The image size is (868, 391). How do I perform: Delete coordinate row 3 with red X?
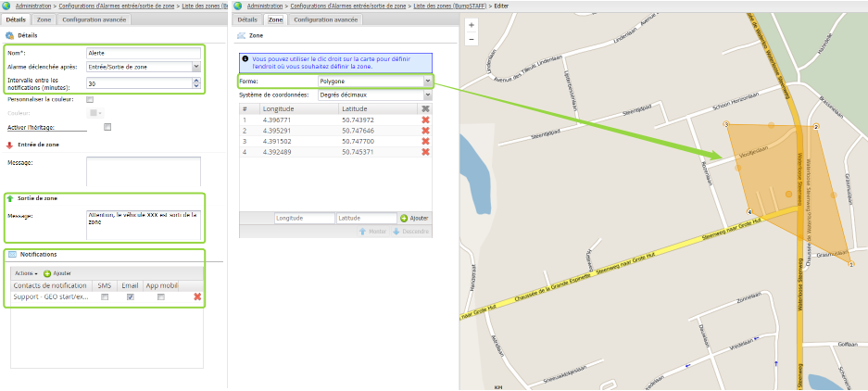click(426, 141)
